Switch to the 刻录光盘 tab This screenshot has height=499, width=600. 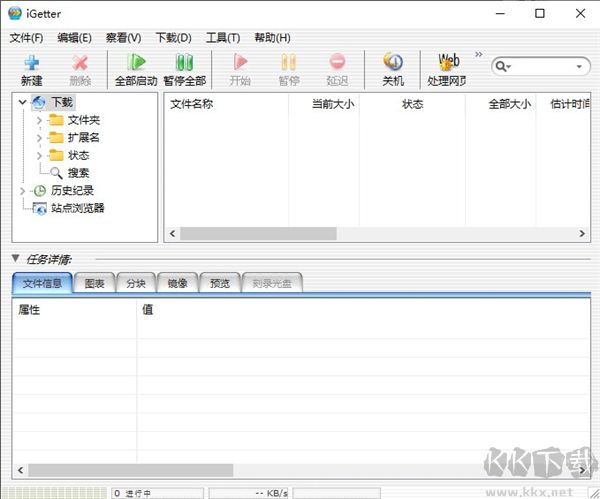[272, 284]
